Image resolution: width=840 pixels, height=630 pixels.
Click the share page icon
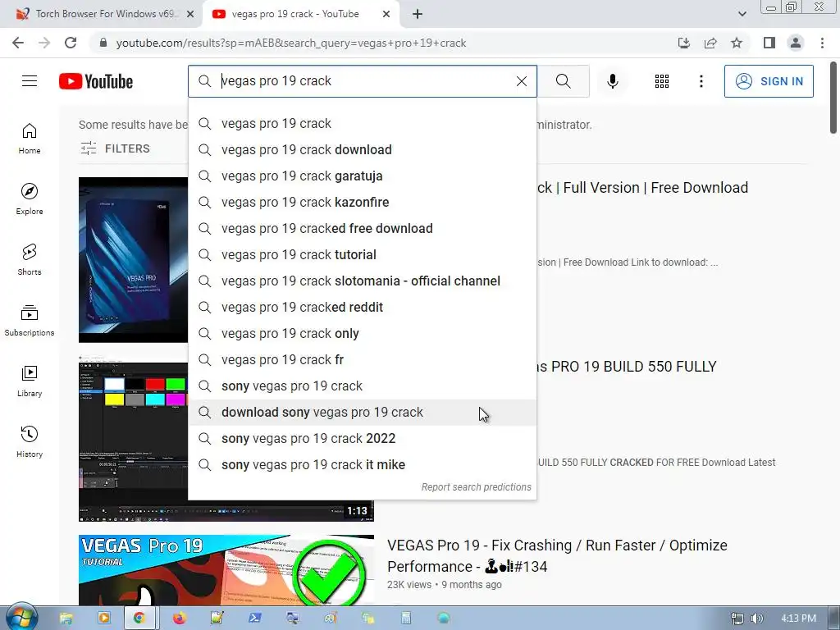tap(710, 43)
